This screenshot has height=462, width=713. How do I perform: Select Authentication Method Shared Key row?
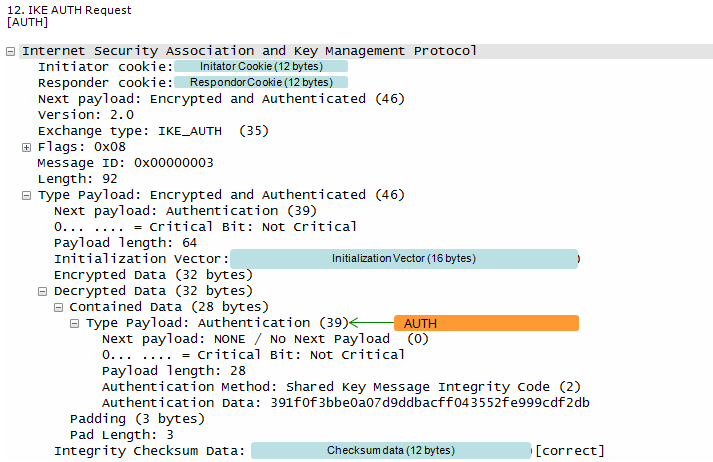[x=341, y=387]
